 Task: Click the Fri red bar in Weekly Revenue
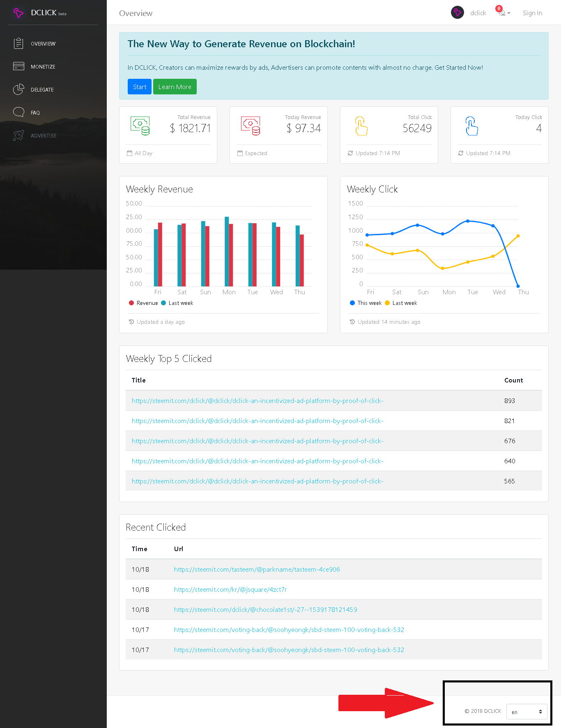click(x=160, y=254)
